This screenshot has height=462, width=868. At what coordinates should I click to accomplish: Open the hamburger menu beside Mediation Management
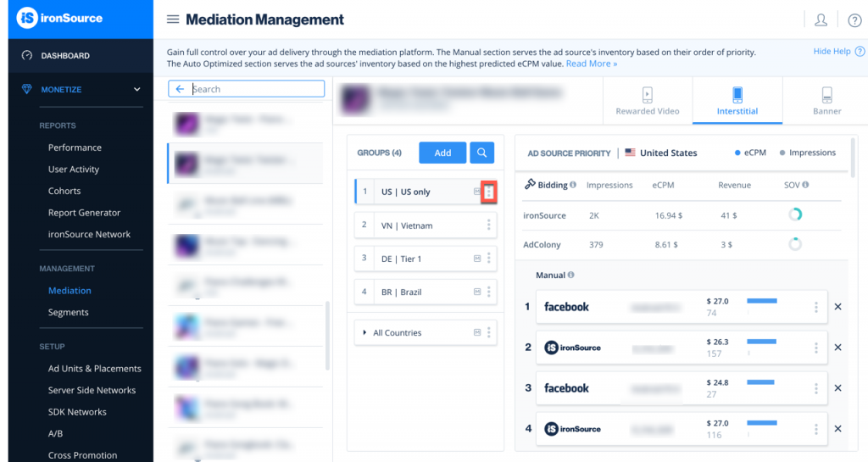pyautogui.click(x=173, y=19)
